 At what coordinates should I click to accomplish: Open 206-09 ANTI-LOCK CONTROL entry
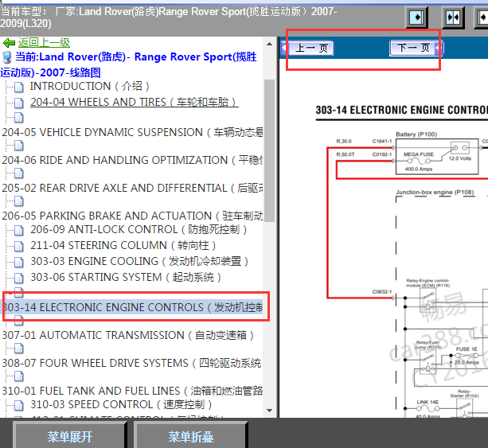tap(139, 230)
